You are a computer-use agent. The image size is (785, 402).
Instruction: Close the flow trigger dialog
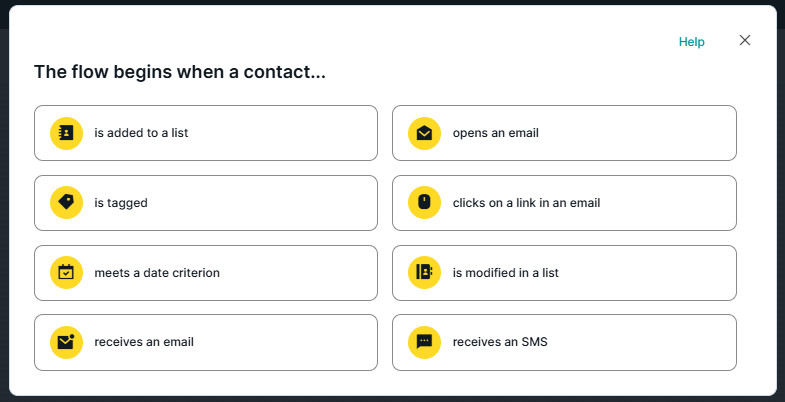744,41
